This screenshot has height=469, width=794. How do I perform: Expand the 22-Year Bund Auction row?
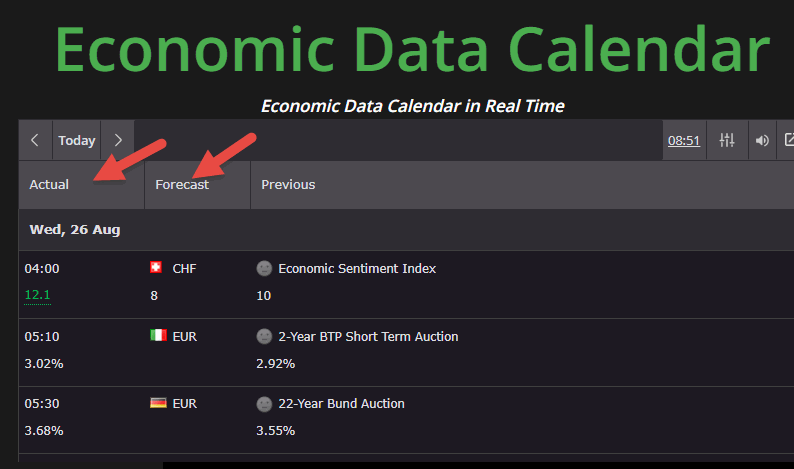406,419
